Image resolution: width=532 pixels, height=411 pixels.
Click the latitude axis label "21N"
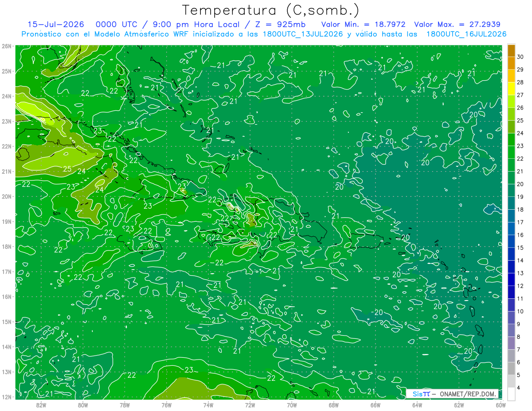coord(6,171)
